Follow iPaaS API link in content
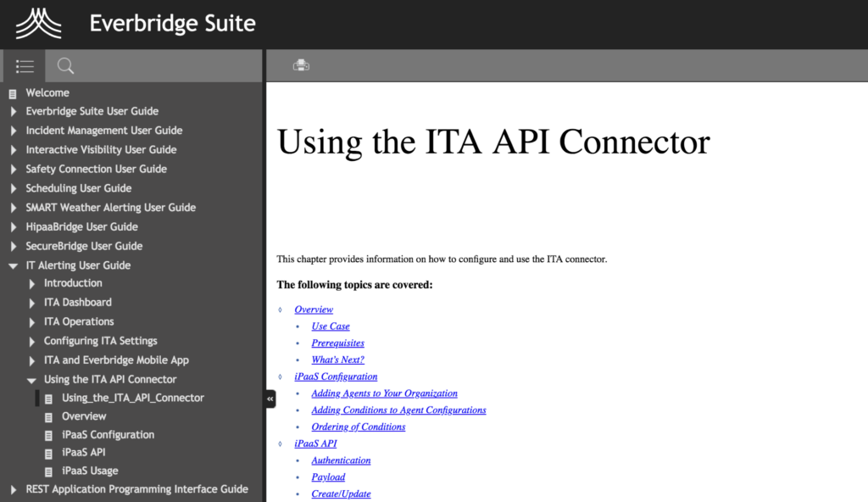The image size is (868, 502). [x=315, y=443]
